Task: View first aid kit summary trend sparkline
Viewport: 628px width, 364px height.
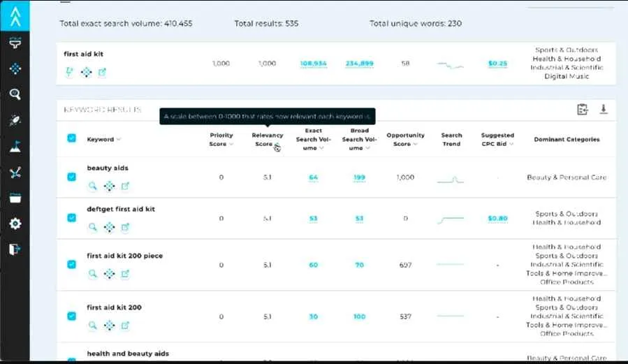Action: point(451,64)
